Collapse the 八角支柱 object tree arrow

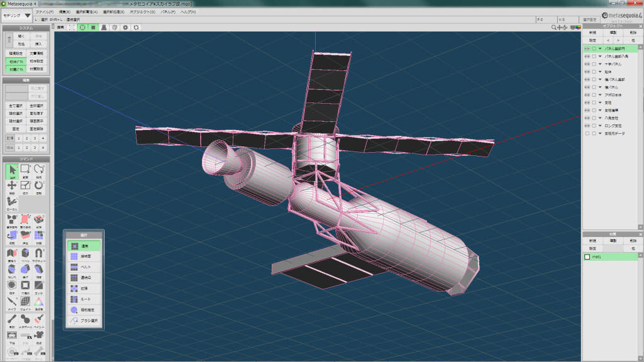[x=600, y=118]
